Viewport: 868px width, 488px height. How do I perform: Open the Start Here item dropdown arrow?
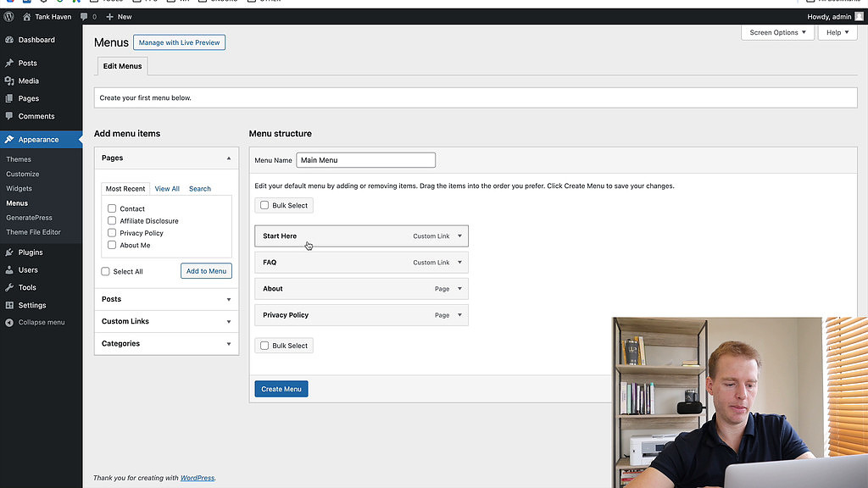pos(458,236)
